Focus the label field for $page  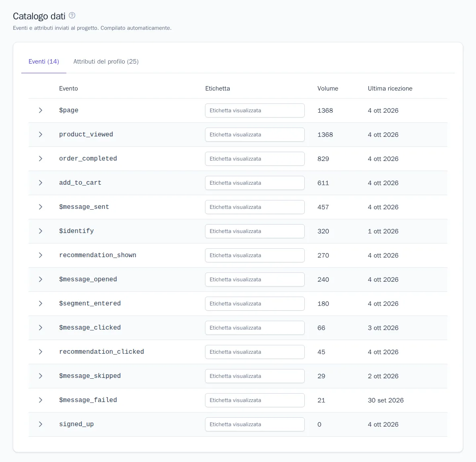pos(255,110)
